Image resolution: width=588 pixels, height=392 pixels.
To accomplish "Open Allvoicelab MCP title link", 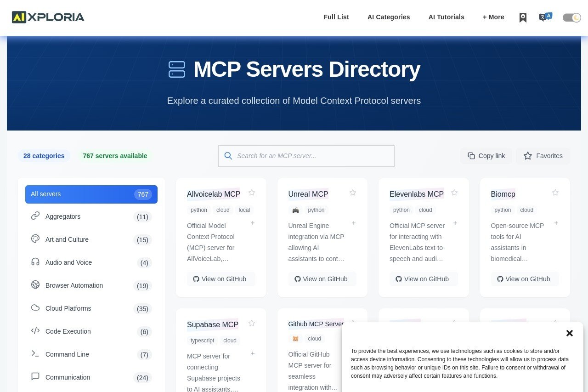I will point(214,194).
